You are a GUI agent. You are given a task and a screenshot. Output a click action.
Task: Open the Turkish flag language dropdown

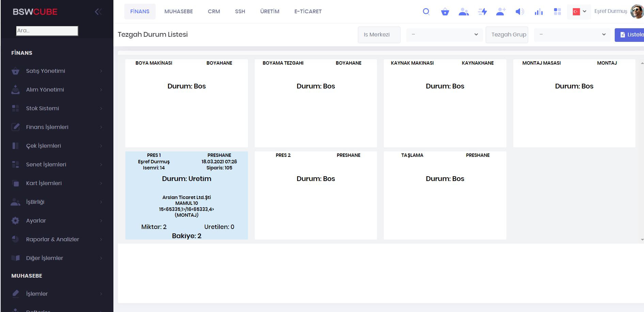579,12
